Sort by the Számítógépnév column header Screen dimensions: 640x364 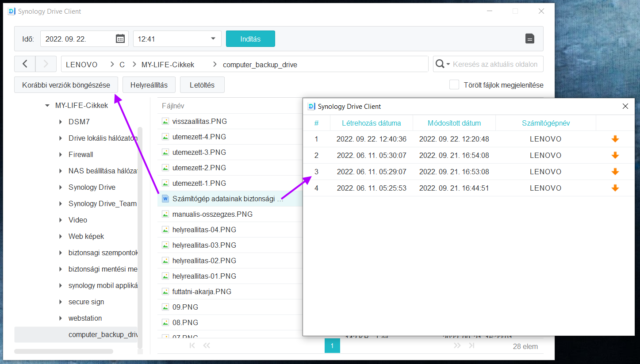(x=546, y=123)
